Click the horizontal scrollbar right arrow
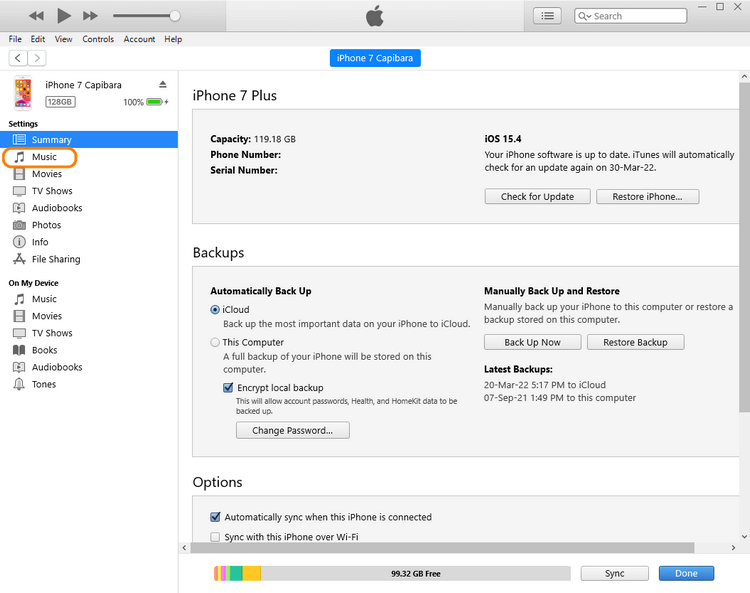This screenshot has width=750, height=593. point(733,548)
